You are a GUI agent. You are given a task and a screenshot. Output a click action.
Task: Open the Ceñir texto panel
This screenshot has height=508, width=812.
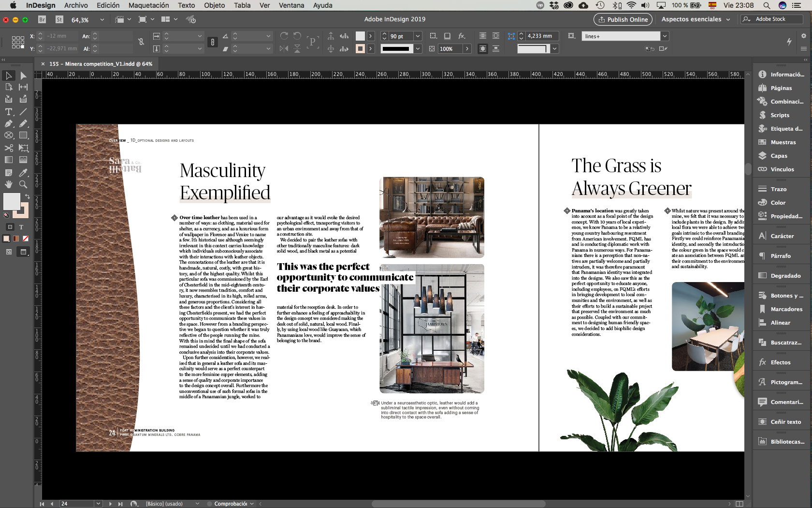click(x=785, y=422)
